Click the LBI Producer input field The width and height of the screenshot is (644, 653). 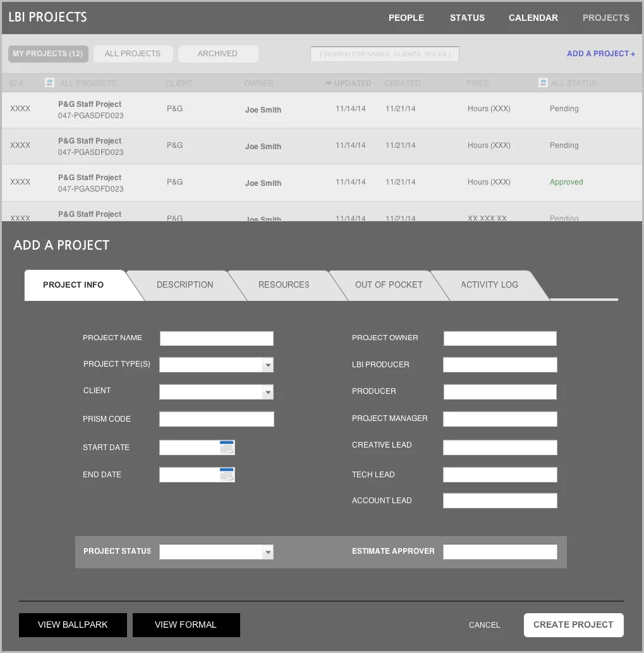point(500,365)
